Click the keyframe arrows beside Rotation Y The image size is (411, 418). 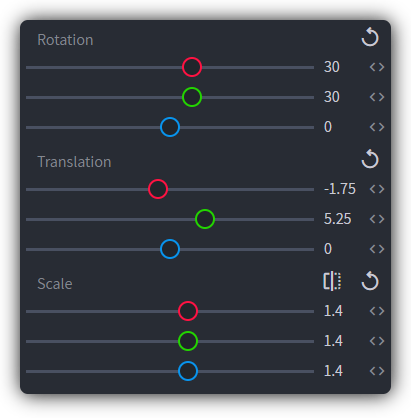pyautogui.click(x=377, y=97)
